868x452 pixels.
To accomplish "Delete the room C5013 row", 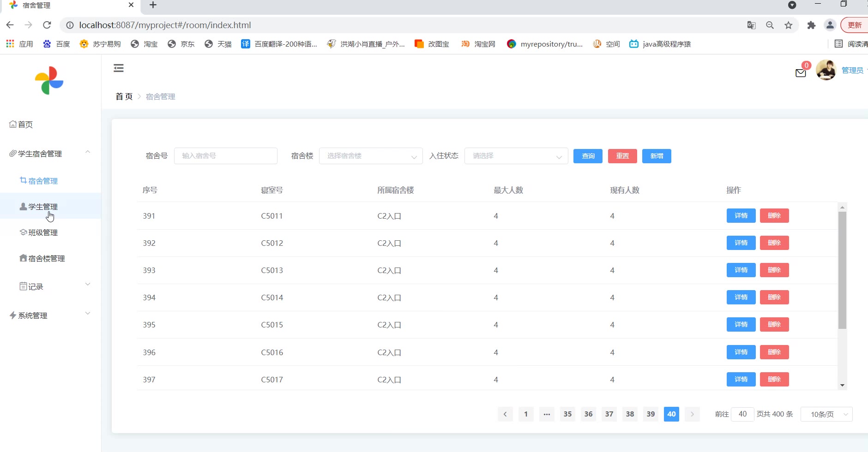I will tap(774, 270).
